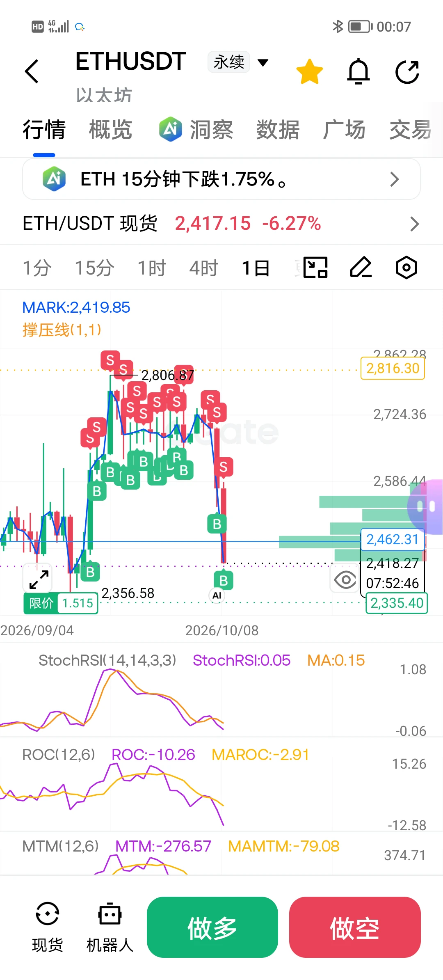This screenshot has height=980, width=443.
Task: Tap the Bluetooth status icon
Action: pyautogui.click(x=338, y=27)
